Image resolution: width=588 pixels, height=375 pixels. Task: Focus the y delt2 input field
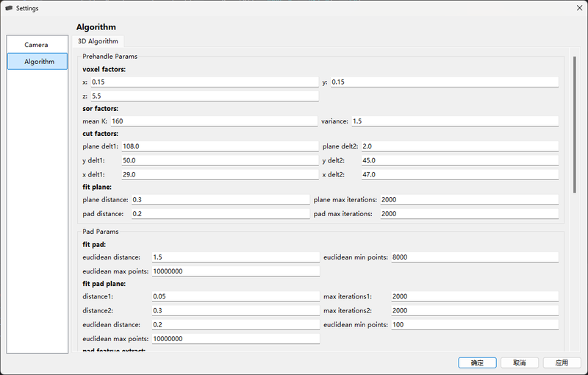pos(459,160)
